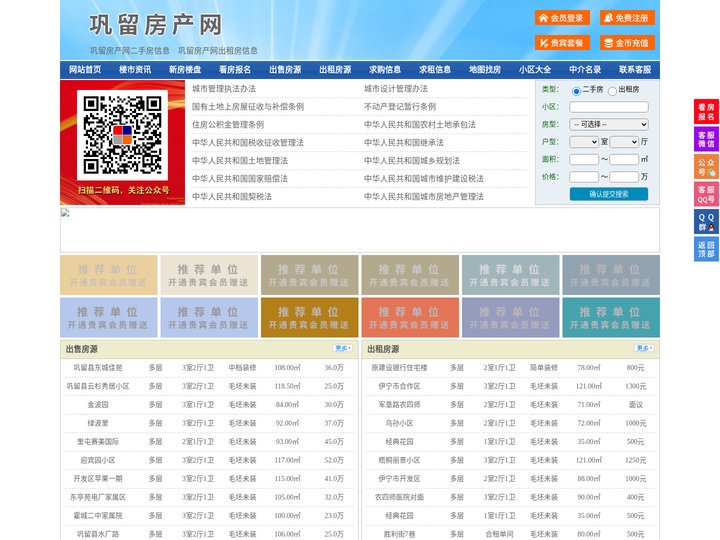
Task: Open the 厅 hall count dropdown
Action: coord(624,142)
